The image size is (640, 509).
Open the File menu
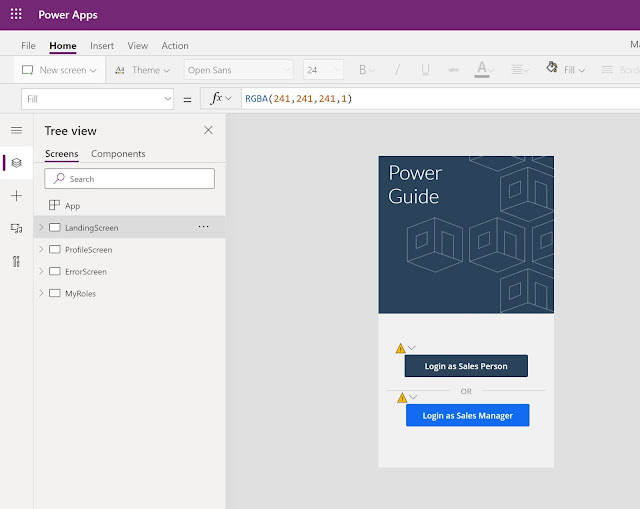point(28,46)
